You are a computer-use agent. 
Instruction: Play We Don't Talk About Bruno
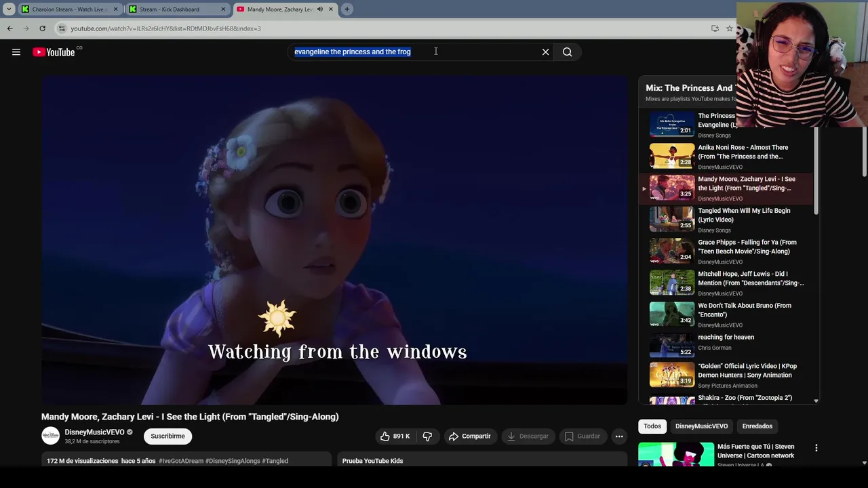tap(726, 315)
